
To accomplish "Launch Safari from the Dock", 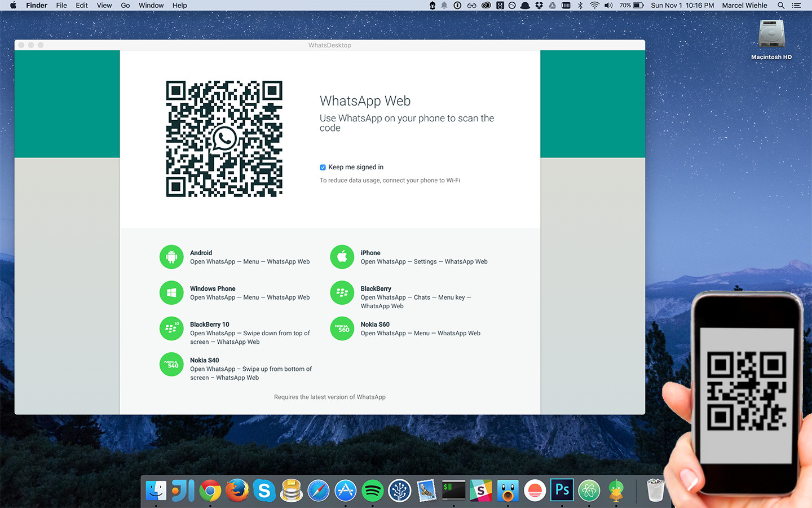I will point(318,491).
